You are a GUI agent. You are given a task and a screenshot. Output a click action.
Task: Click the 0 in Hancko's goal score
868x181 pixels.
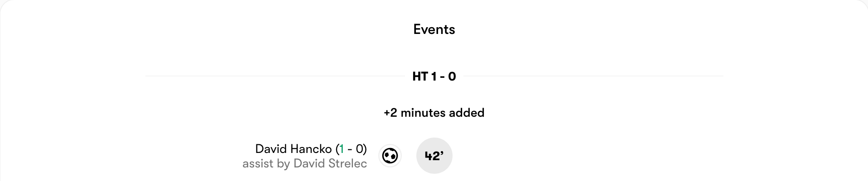point(360,149)
